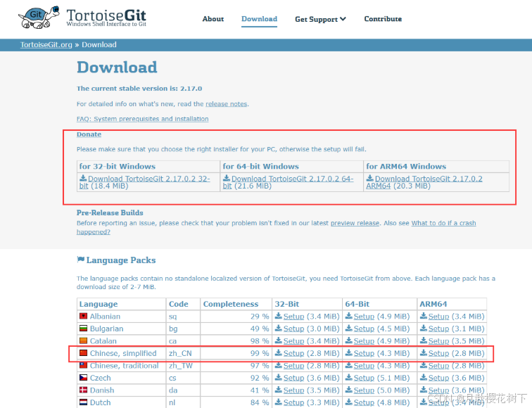The height and width of the screenshot is (408, 532).
Task: Expand the Get Support menu
Action: [x=320, y=19]
